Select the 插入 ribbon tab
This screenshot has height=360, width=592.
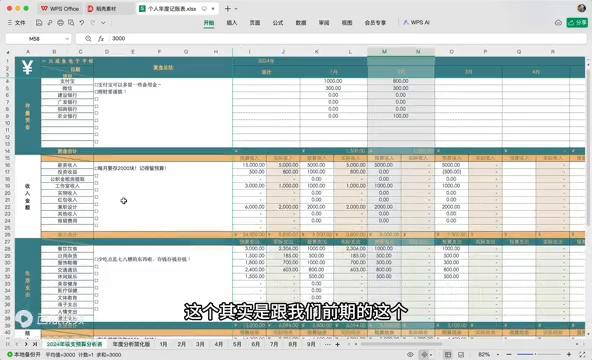(x=232, y=23)
